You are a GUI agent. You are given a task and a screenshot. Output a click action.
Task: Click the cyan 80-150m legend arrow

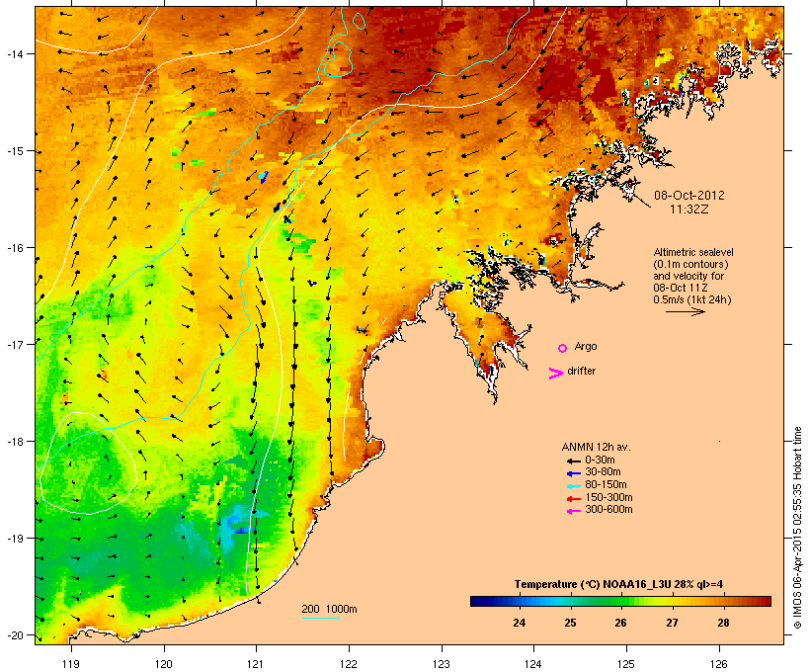click(573, 486)
